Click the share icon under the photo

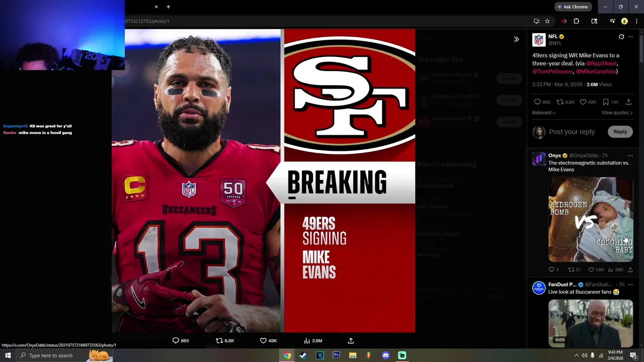point(351,340)
